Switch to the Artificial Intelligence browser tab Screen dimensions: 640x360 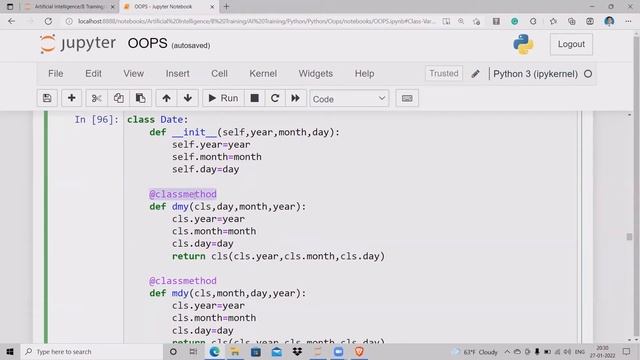coord(69,7)
